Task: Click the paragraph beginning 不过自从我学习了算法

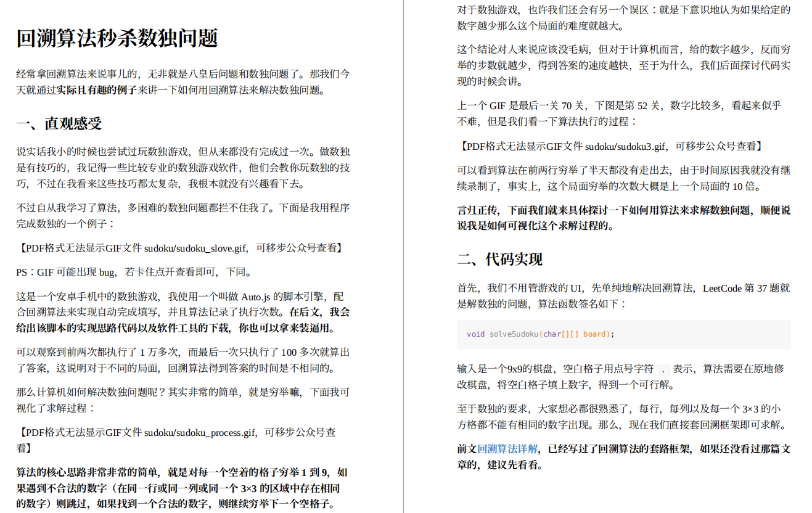Action: tap(183, 216)
